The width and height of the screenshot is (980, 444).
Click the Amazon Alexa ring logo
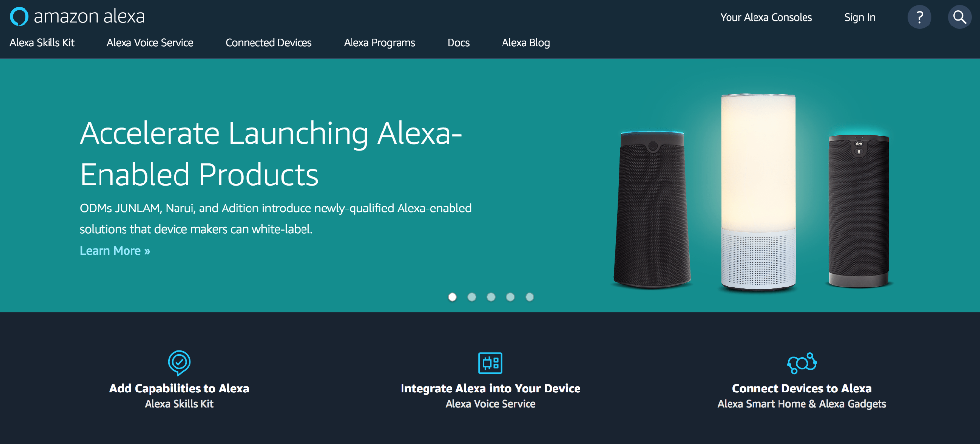(x=19, y=16)
